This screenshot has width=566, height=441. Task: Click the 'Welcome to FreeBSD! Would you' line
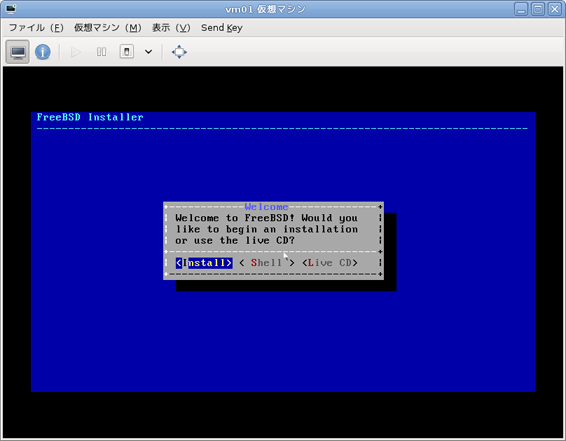pyautogui.click(x=266, y=218)
